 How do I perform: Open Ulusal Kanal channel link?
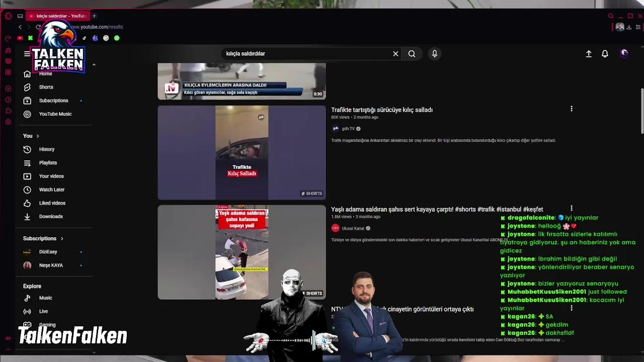pos(352,228)
